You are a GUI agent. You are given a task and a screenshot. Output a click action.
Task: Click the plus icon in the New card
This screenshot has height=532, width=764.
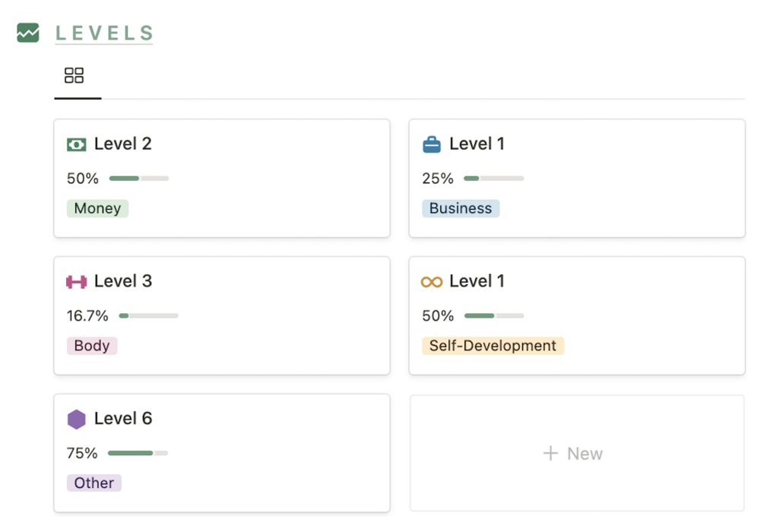click(x=550, y=454)
